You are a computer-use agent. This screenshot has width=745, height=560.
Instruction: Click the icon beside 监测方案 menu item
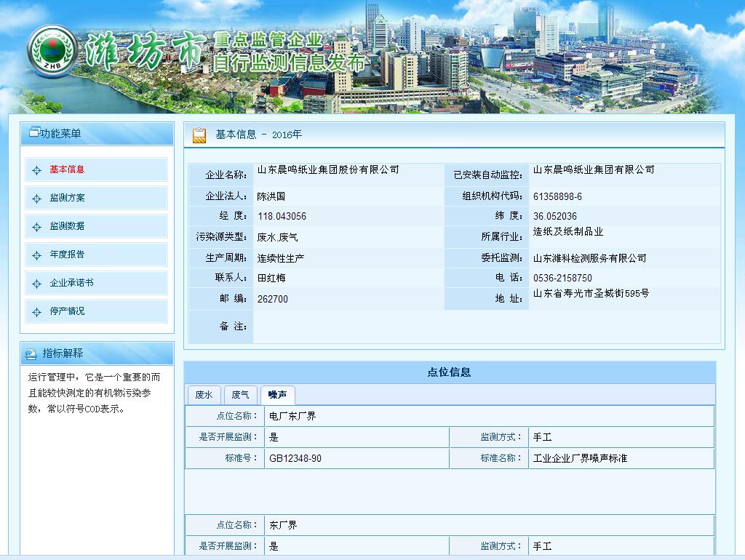pyautogui.click(x=37, y=199)
